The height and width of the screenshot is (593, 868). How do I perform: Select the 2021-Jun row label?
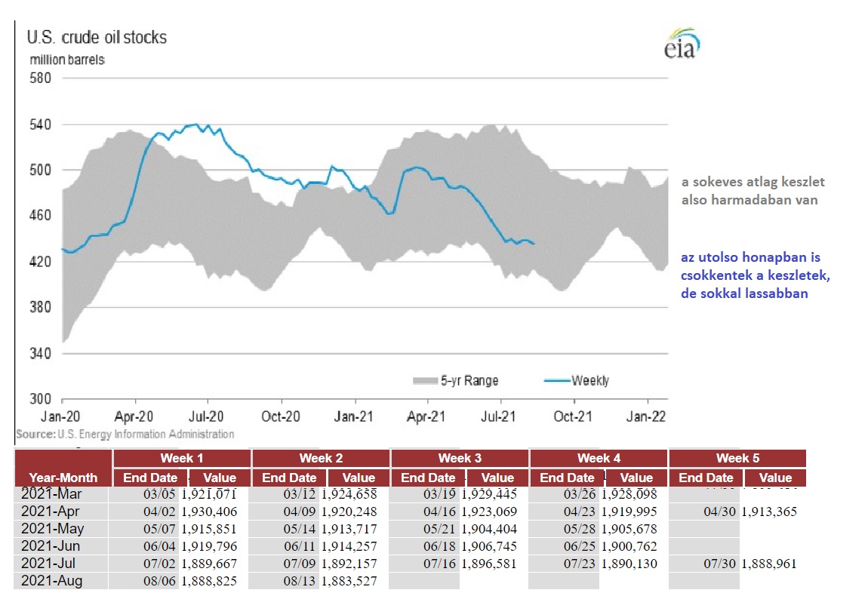point(52,546)
